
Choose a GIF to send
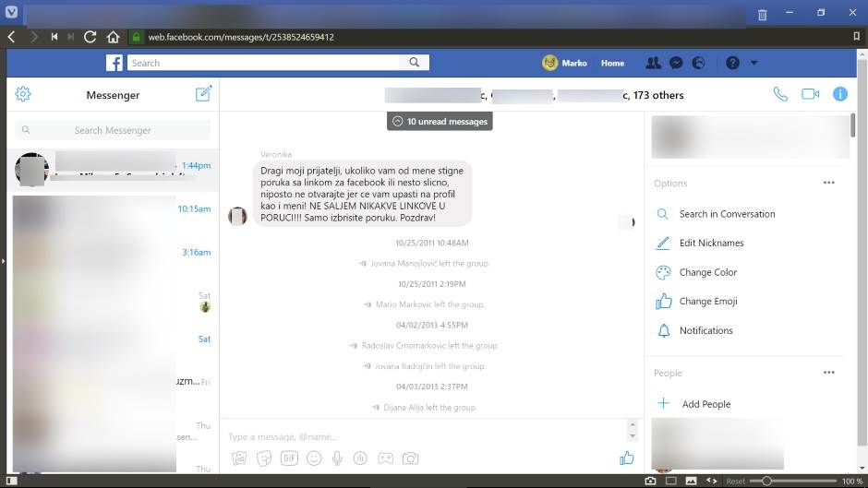(x=288, y=458)
